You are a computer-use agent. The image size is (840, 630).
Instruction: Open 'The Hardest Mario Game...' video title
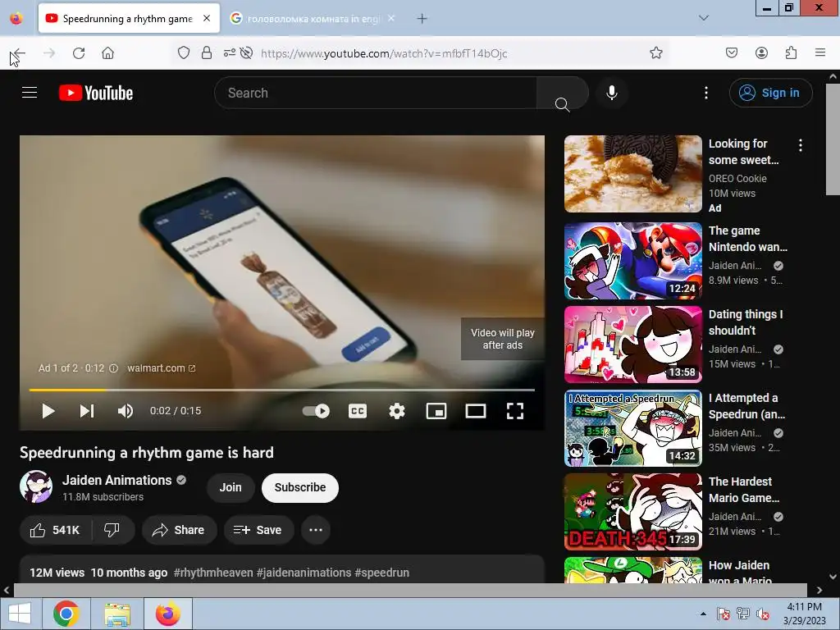click(743, 490)
